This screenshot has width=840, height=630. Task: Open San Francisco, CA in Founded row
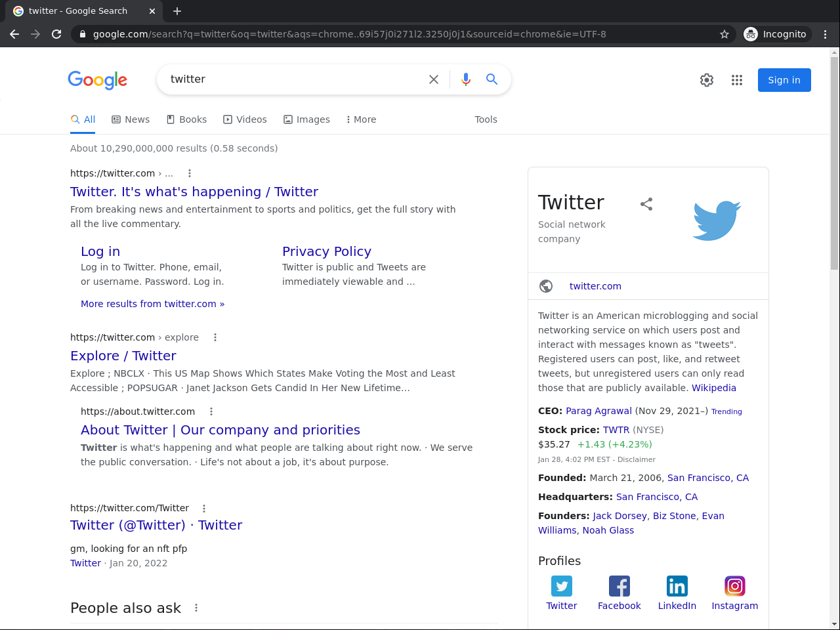click(x=708, y=478)
